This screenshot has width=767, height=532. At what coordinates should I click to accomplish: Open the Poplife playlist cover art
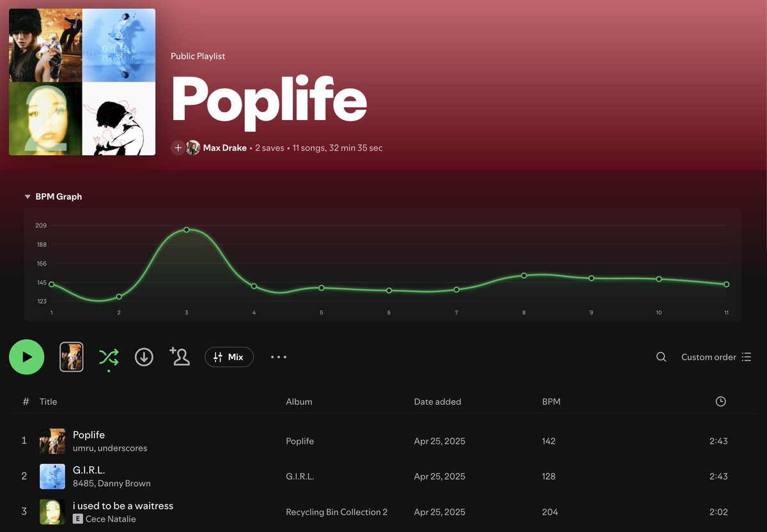coord(82,82)
